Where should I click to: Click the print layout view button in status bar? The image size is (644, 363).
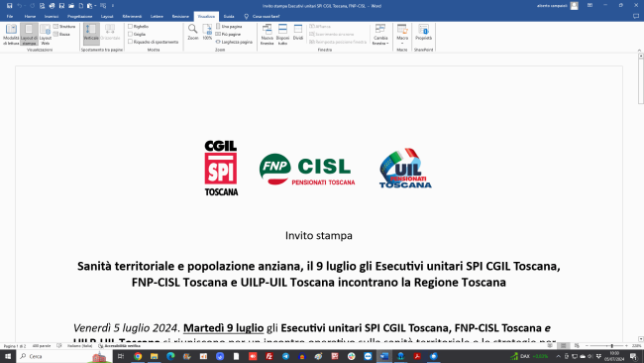coord(564,346)
